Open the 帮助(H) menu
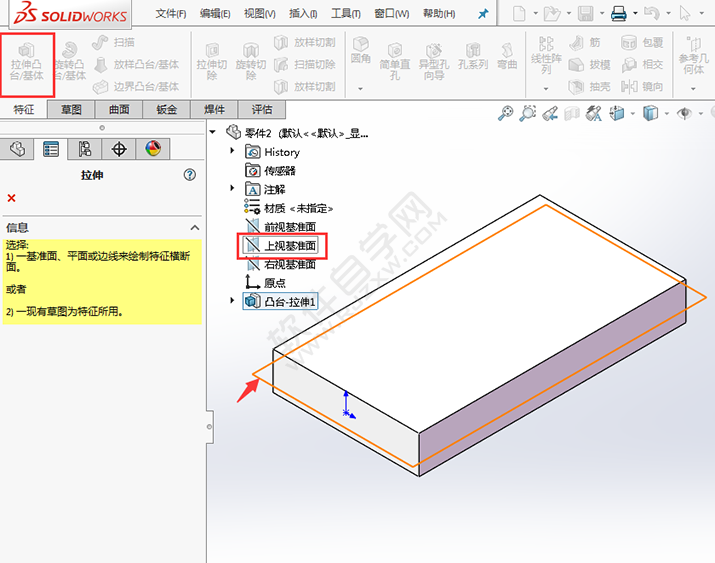The height and width of the screenshot is (563, 715). (x=439, y=14)
